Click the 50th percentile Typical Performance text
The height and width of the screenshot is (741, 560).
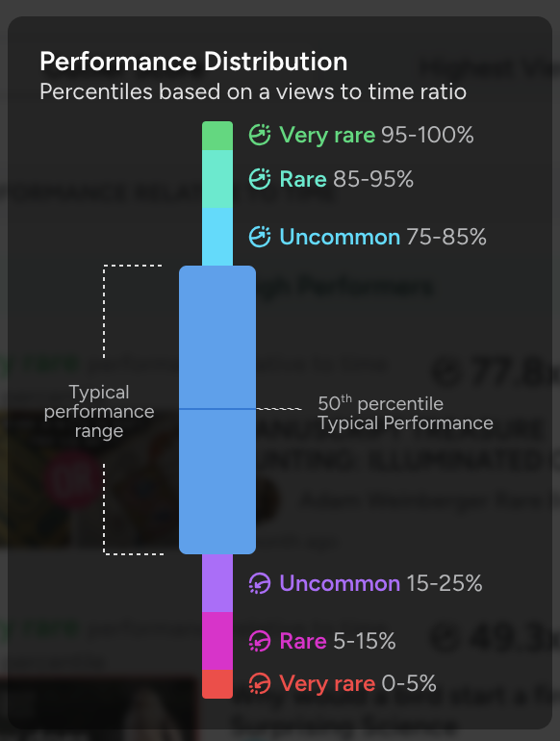(x=405, y=414)
